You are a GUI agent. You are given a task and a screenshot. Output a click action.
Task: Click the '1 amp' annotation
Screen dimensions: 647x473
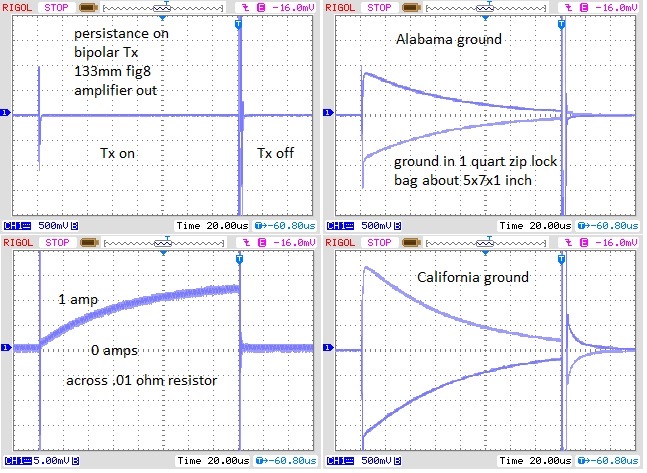point(78,300)
